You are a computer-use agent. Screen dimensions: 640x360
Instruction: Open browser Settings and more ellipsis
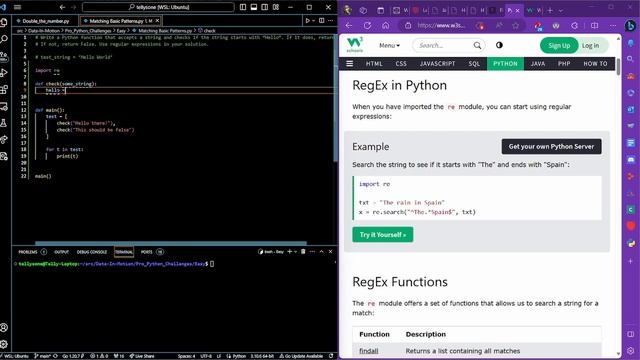pyautogui.click(x=613, y=25)
